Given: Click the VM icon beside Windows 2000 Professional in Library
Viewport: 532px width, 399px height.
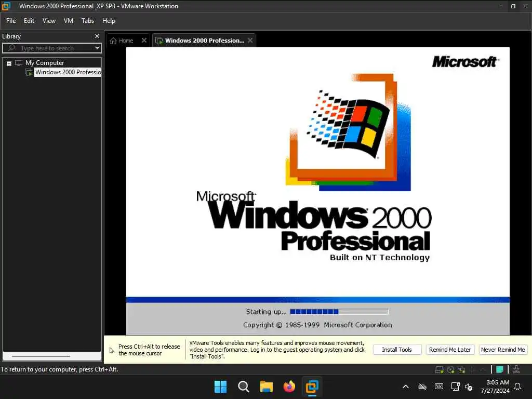Looking at the screenshot, I should coord(29,72).
